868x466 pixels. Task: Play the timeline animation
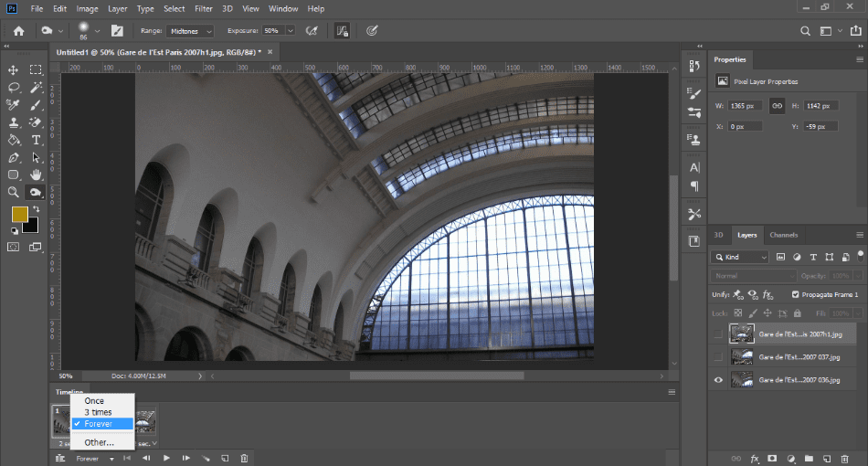click(x=166, y=458)
